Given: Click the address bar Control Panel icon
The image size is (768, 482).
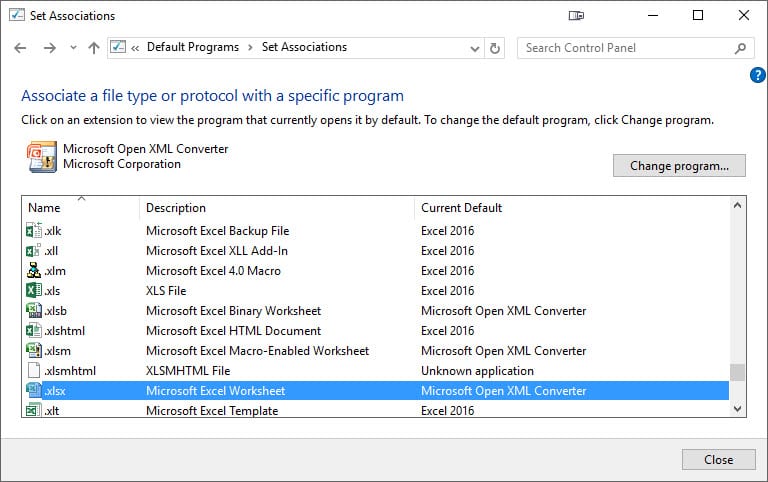Looking at the screenshot, I should point(118,47).
